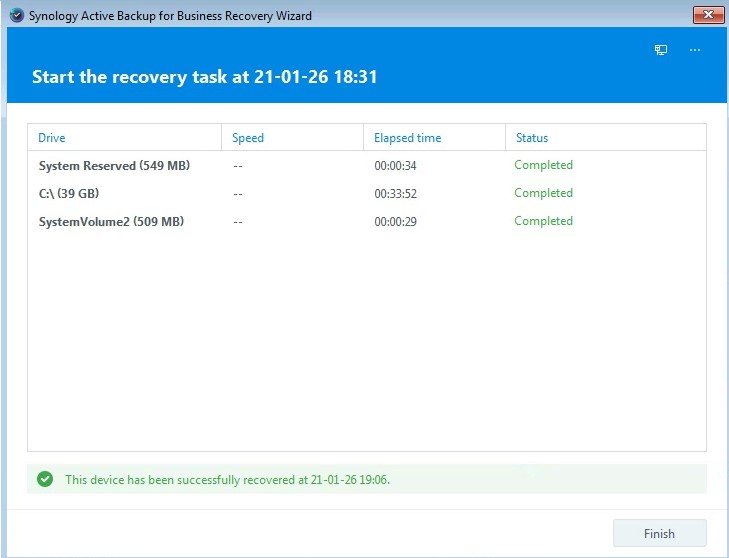
Task: Click the successfully recovered message text
Action: pyautogui.click(x=227, y=479)
